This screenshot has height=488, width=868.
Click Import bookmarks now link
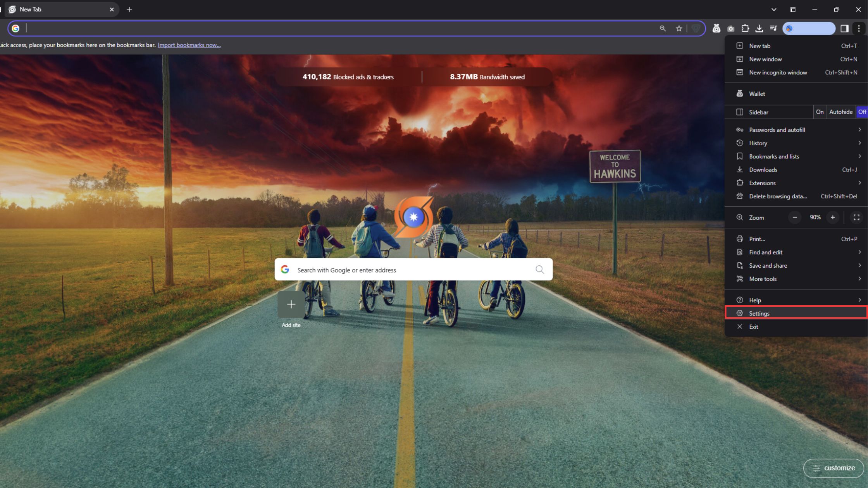(189, 45)
